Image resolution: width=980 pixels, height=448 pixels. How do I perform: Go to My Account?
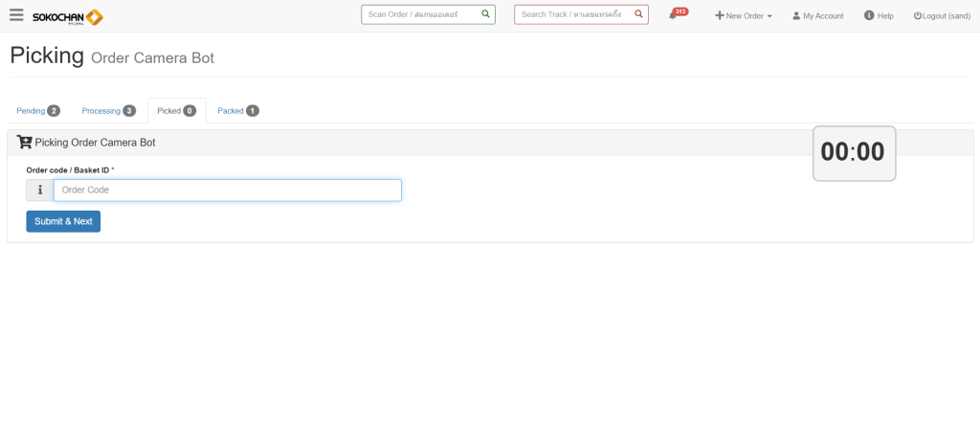817,16
